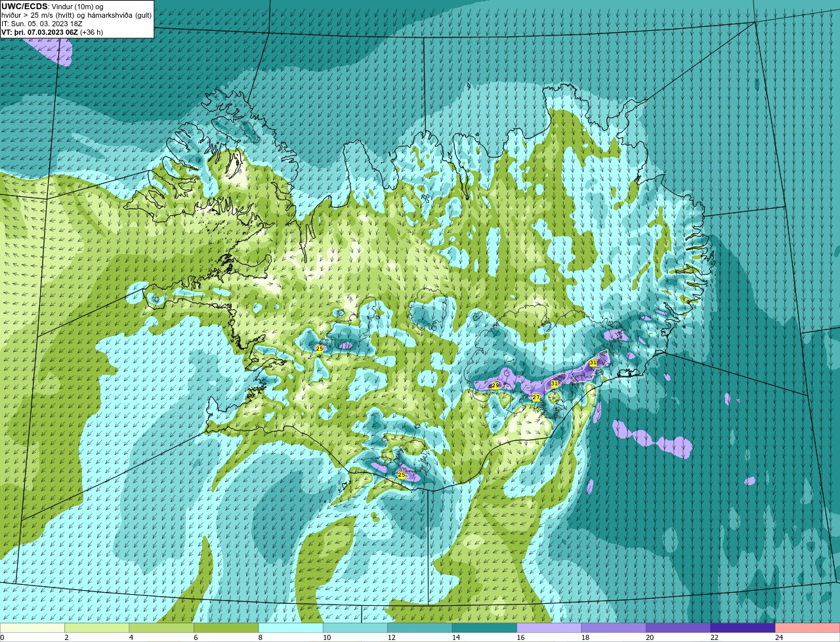This screenshot has height=642, width=840.
Task: Select the 4–6 m/s green legend swatch
Action: tap(162, 628)
